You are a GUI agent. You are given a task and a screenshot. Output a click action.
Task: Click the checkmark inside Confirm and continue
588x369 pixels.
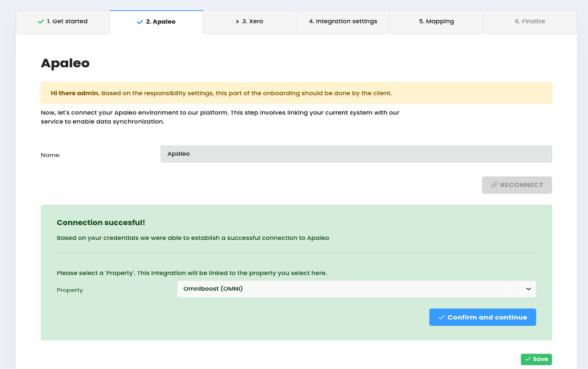point(441,317)
